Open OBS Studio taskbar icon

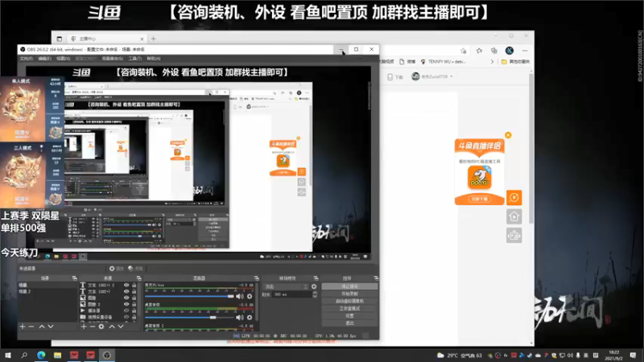[107, 355]
